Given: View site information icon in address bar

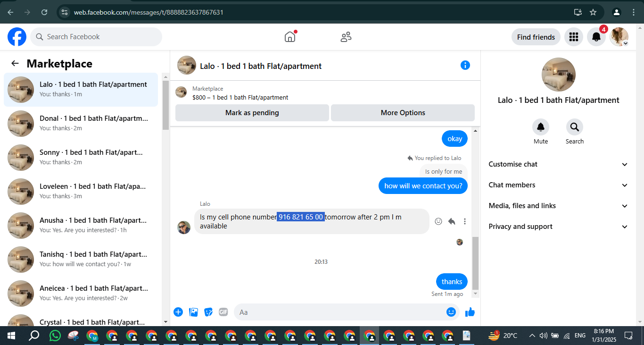Looking at the screenshot, I should point(65,12).
